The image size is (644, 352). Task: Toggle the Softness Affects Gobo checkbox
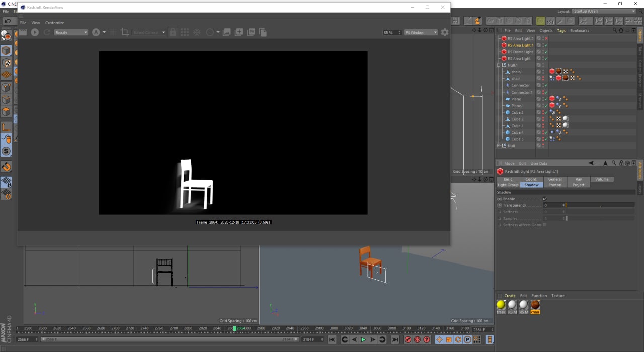(544, 225)
